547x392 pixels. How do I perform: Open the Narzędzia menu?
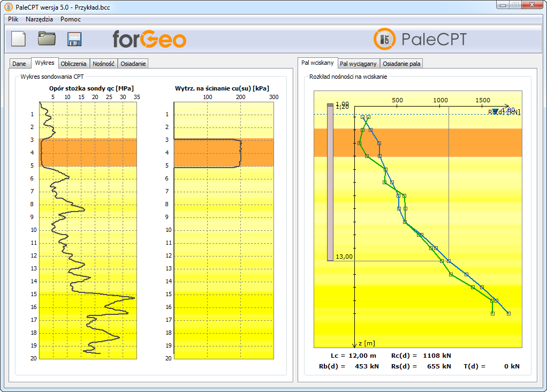pyautogui.click(x=40, y=19)
